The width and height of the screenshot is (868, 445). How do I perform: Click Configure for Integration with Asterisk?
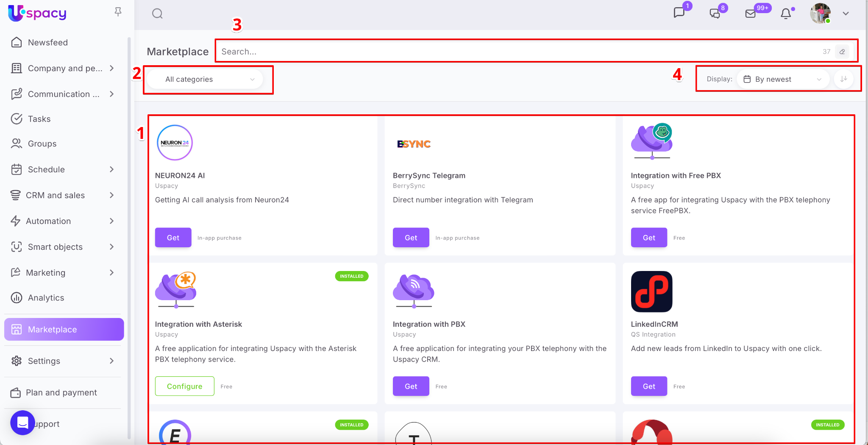(x=184, y=386)
